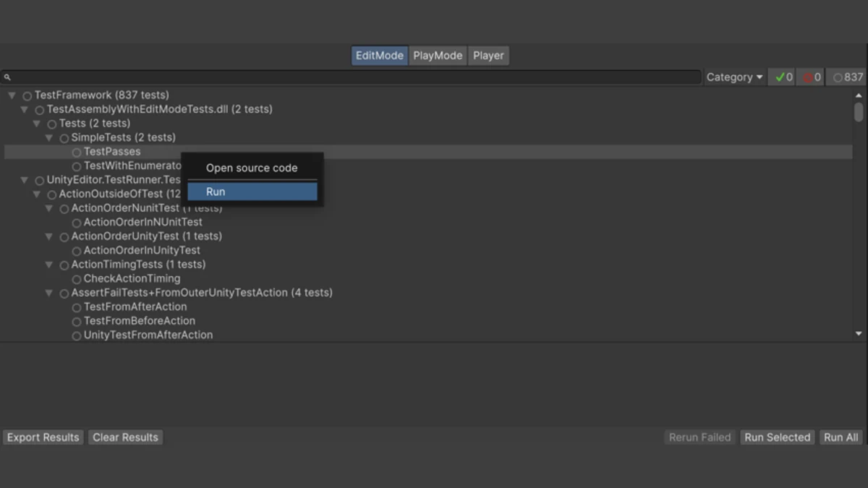This screenshot has width=868, height=488.
Task: Toggle the passed tests filter (green check)
Action: click(x=781, y=77)
